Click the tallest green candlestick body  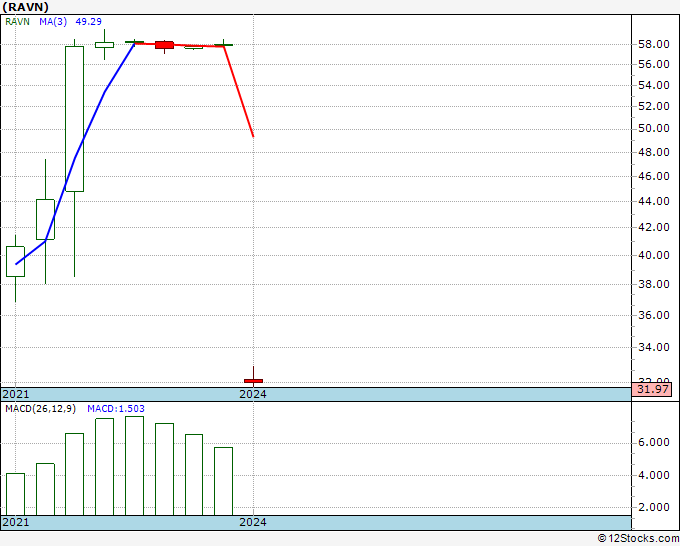[75, 119]
